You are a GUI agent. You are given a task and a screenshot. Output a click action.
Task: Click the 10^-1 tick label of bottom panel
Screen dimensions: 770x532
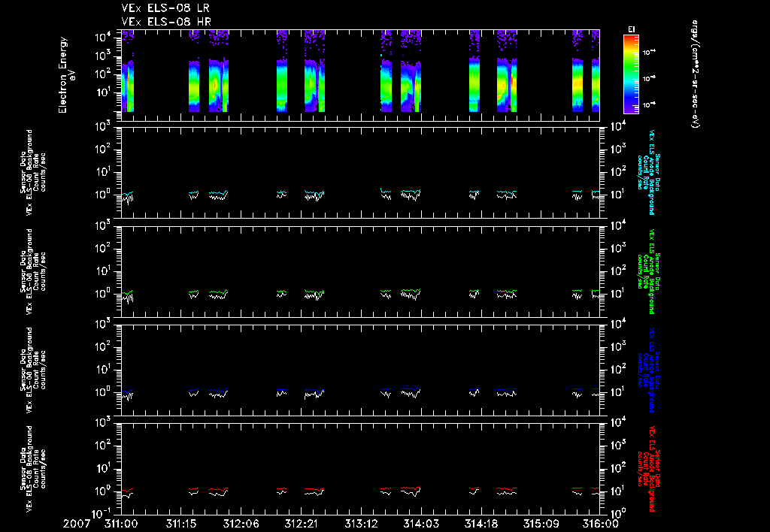pyautogui.click(x=103, y=513)
